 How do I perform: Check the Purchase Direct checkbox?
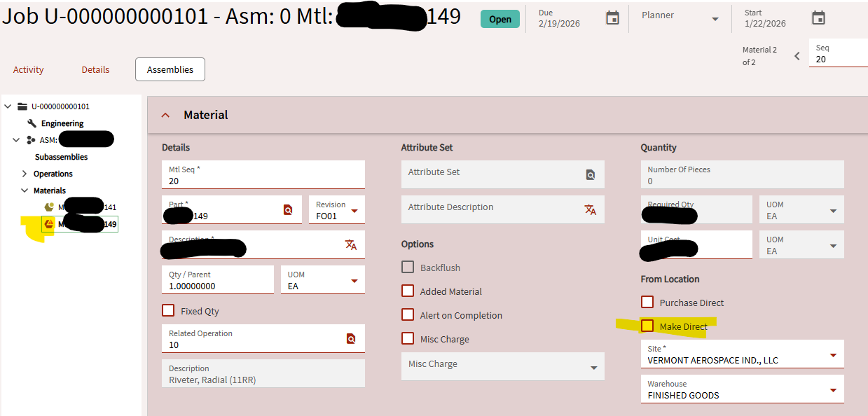tap(647, 302)
